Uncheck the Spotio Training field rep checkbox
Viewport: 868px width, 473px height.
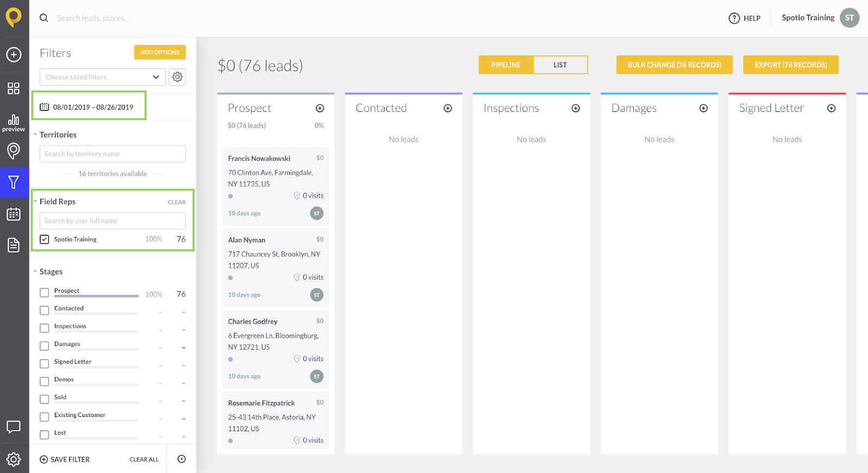point(44,239)
